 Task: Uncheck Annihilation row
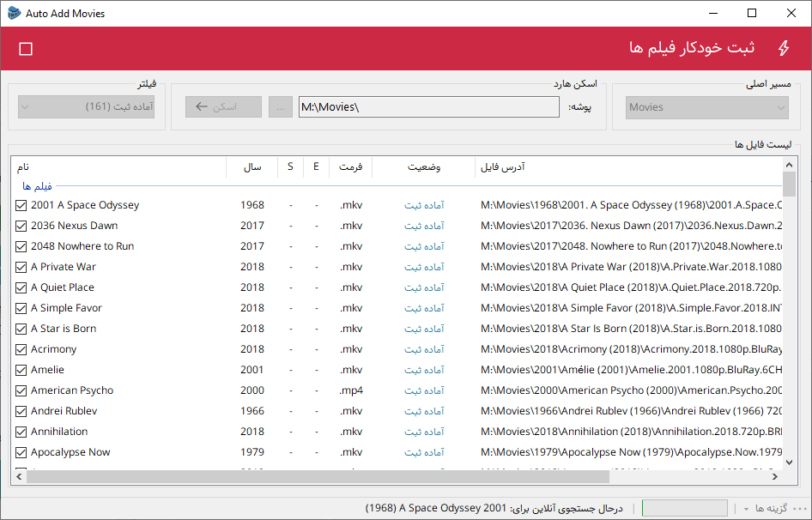tap(21, 432)
